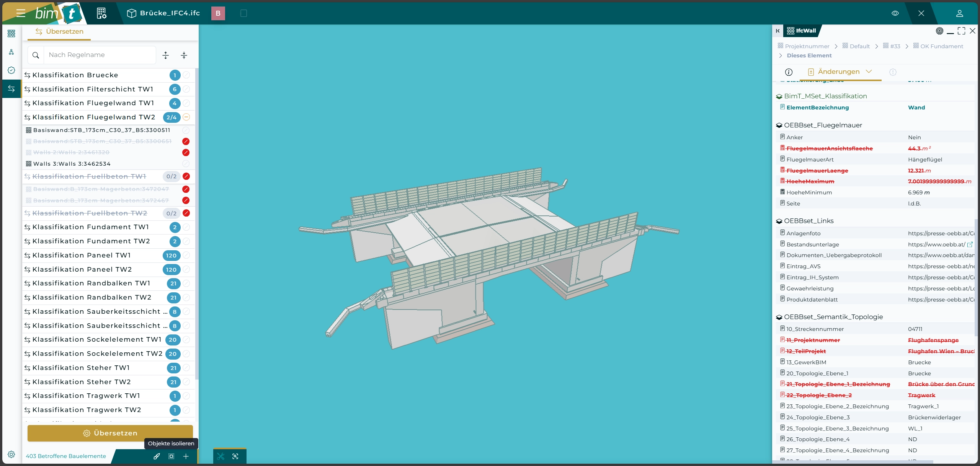The width and height of the screenshot is (980, 466).
Task: Open the Änderungen dropdown chevron
Action: point(869,72)
